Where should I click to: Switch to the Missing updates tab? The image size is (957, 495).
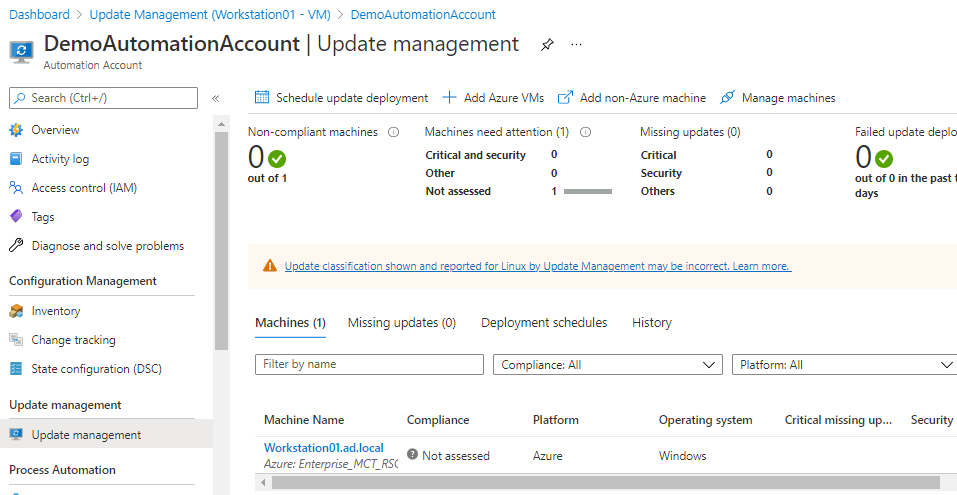[x=401, y=323]
